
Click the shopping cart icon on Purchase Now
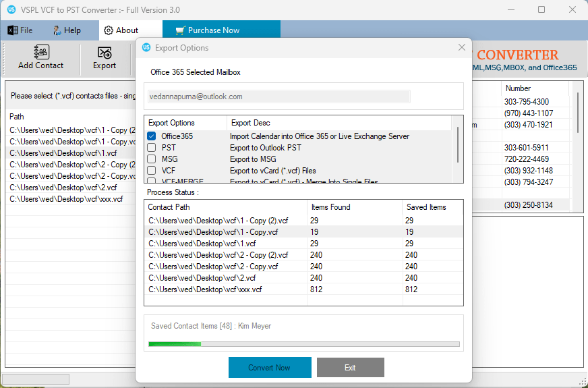point(180,30)
